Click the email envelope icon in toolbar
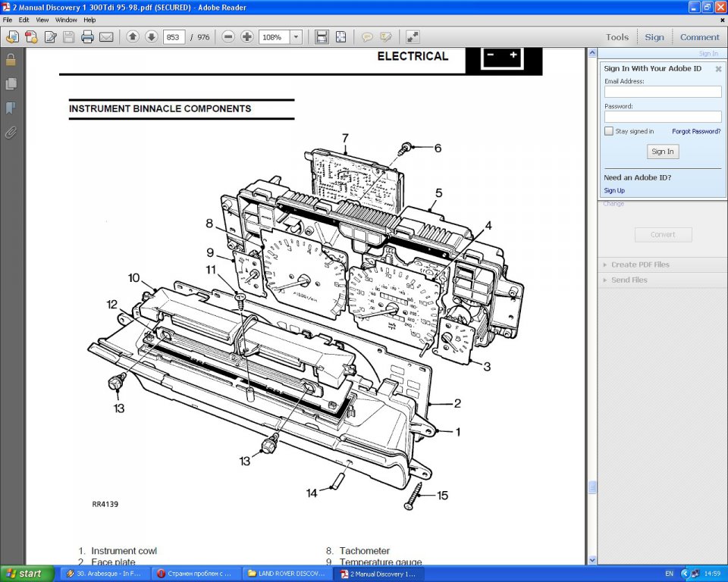 (106, 37)
